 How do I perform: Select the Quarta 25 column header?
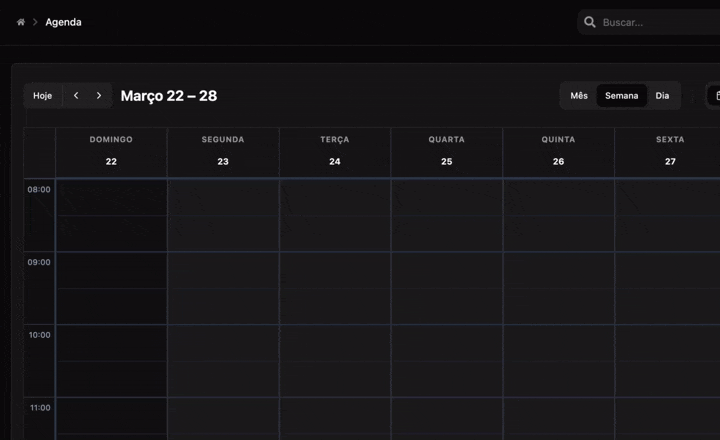[447, 152]
